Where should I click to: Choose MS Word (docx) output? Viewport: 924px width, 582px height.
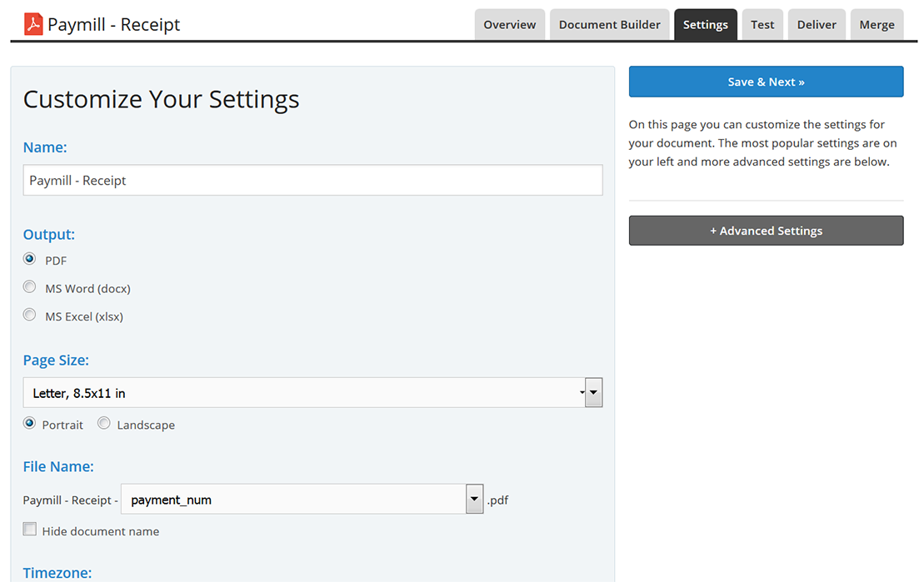[30, 287]
